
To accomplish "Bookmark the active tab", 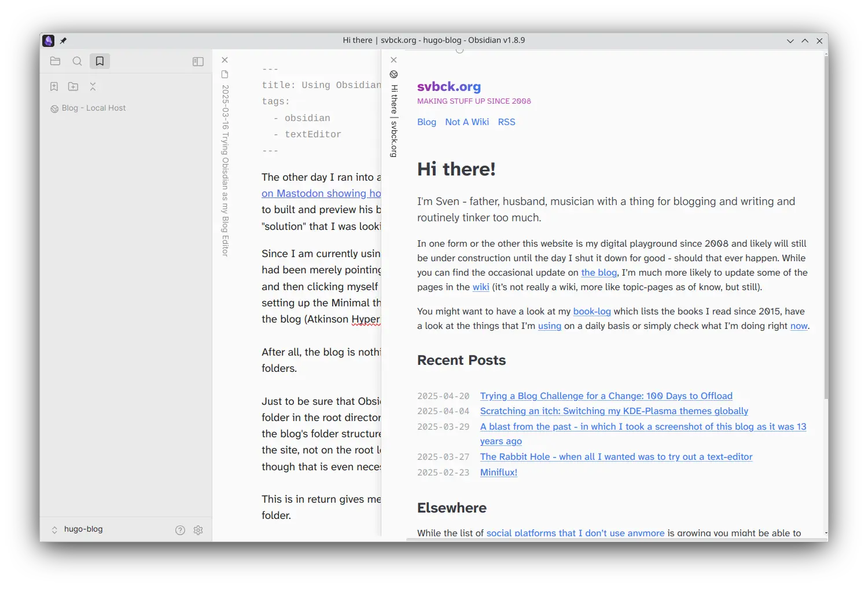I will pyautogui.click(x=54, y=86).
